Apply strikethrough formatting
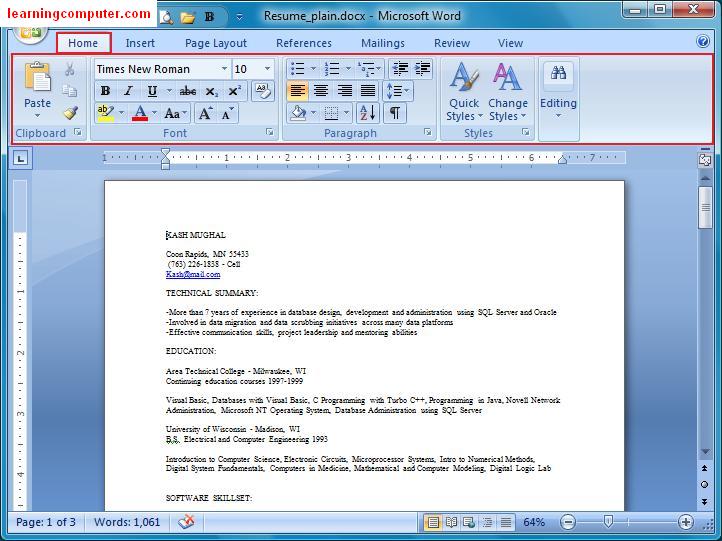 point(187,91)
